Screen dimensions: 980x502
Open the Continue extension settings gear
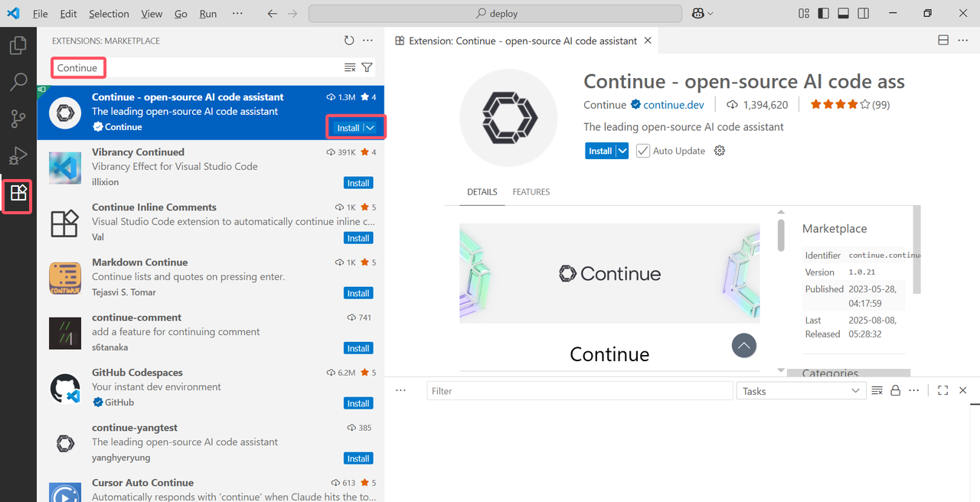pos(719,151)
